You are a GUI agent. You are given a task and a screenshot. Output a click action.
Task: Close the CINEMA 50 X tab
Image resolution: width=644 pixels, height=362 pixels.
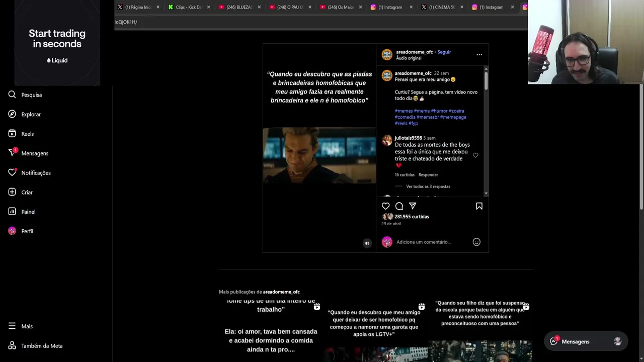pos(461,7)
